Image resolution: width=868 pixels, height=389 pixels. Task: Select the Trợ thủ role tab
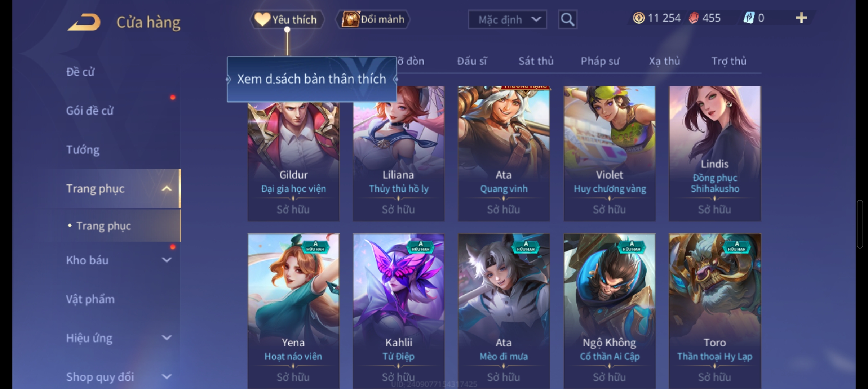[728, 61]
